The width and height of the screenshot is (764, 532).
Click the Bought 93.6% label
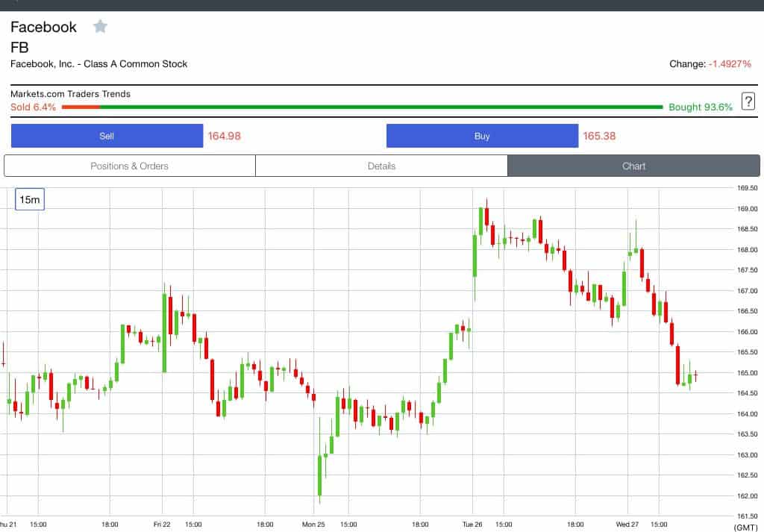pos(700,107)
